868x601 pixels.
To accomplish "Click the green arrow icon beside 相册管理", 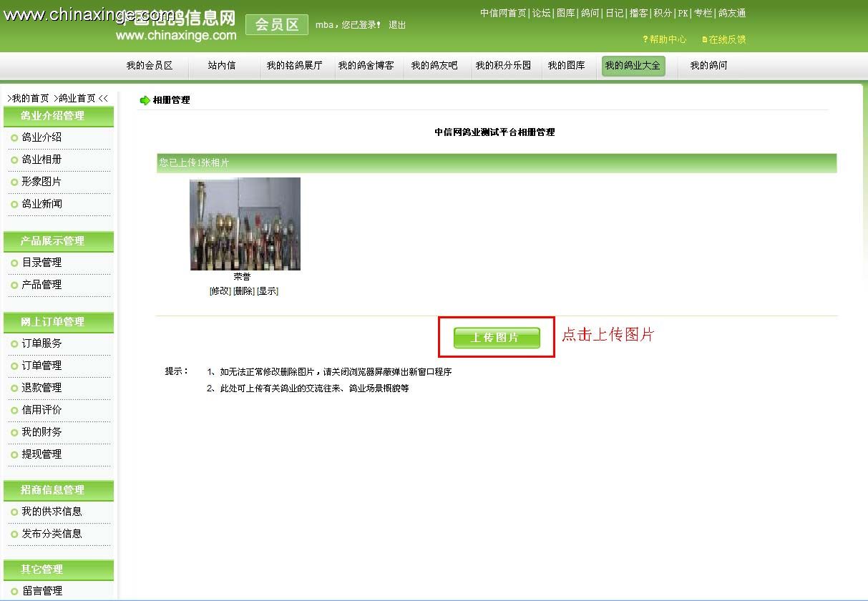I will tap(145, 100).
